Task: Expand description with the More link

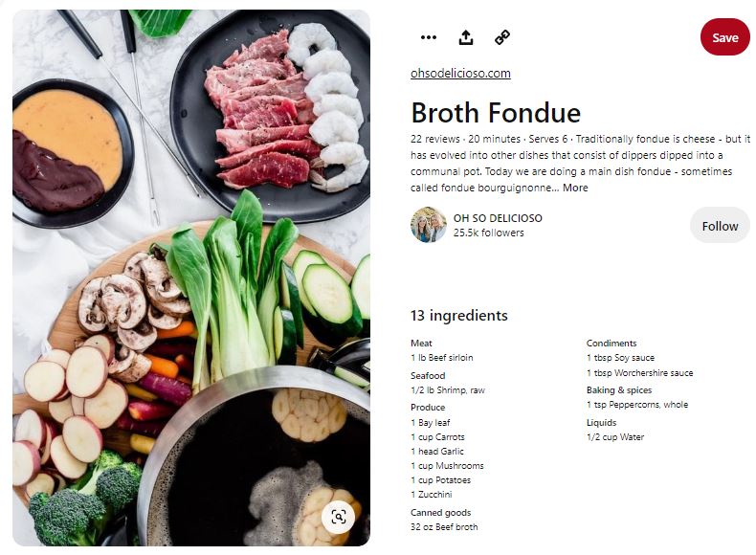Action: coord(575,188)
